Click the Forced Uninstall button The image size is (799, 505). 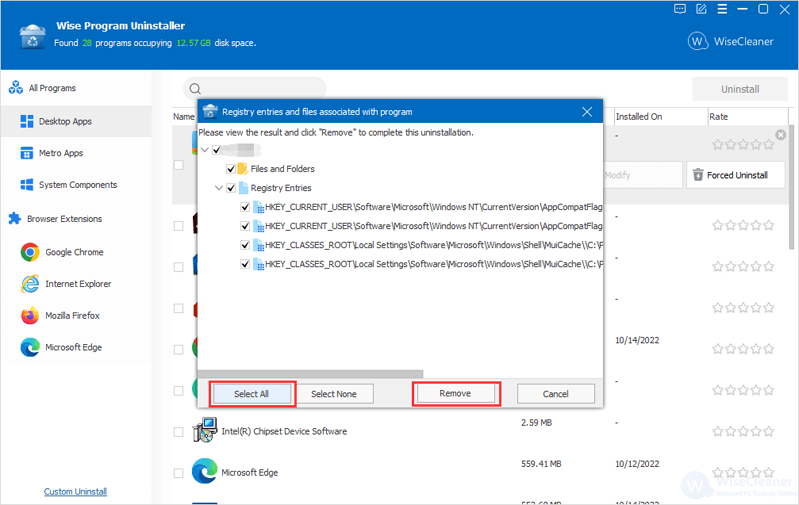[736, 175]
